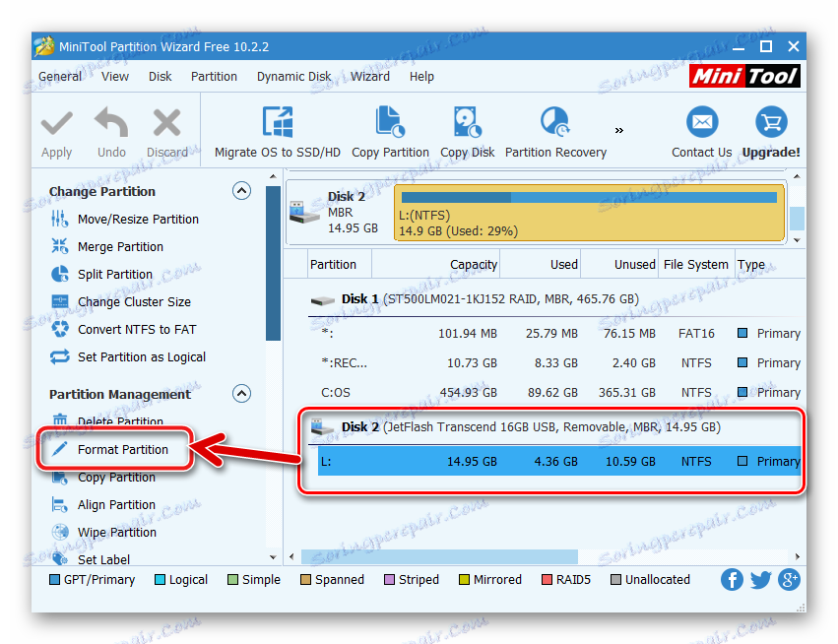Screen dimensions: 838x644
Task: Open the Partition menu
Action: [214, 77]
